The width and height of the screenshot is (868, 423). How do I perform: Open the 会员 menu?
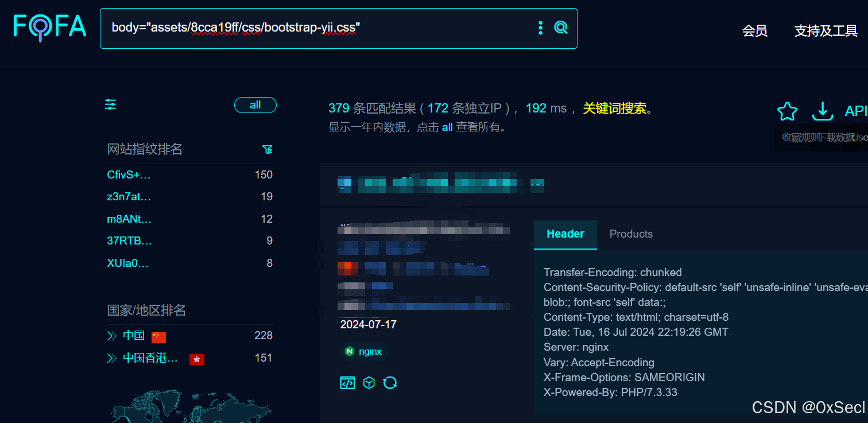(x=755, y=31)
